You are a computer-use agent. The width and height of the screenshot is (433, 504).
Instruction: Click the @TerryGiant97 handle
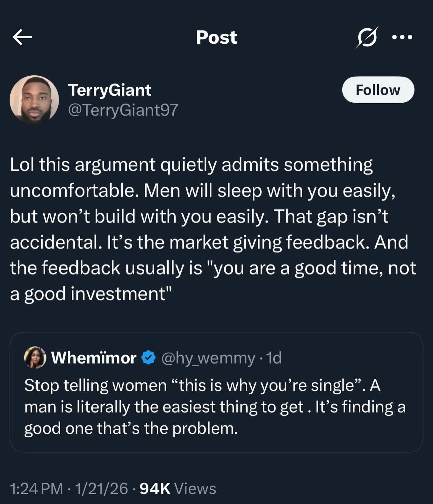[x=123, y=110]
